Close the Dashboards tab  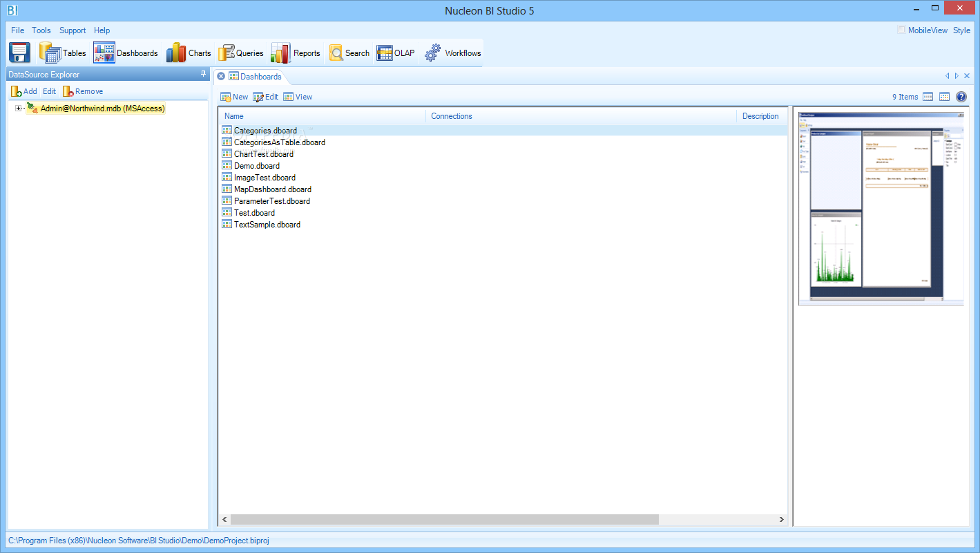[221, 76]
